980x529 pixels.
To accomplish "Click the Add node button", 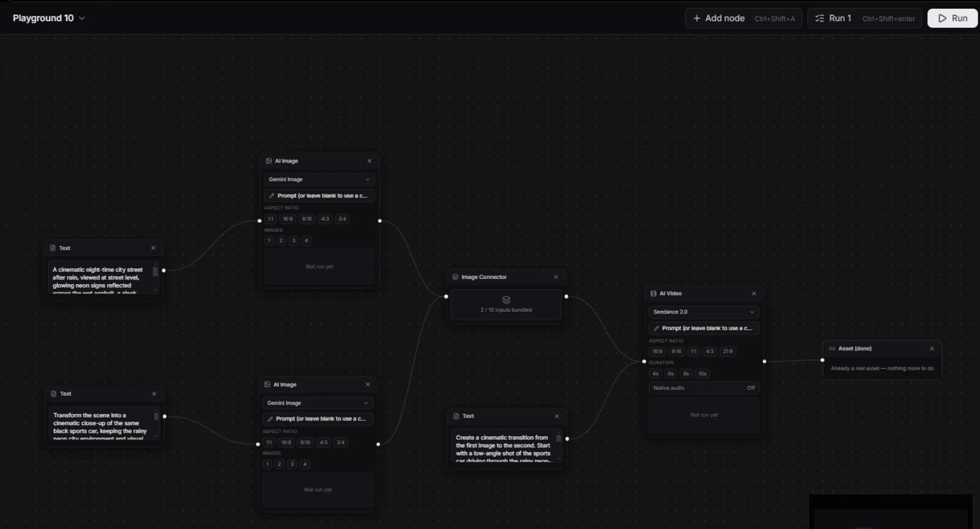I will pyautogui.click(x=743, y=18).
